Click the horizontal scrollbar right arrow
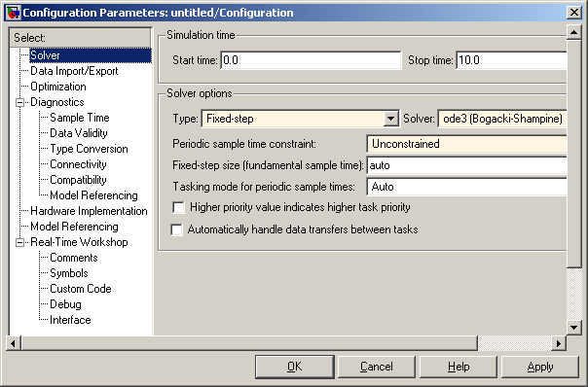The width and height of the screenshot is (588, 387). [x=559, y=343]
